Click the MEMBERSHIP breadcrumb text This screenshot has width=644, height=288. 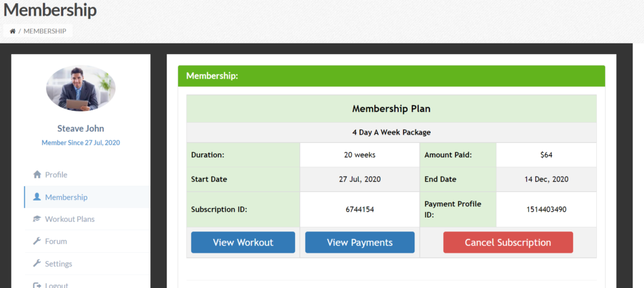pyautogui.click(x=45, y=31)
